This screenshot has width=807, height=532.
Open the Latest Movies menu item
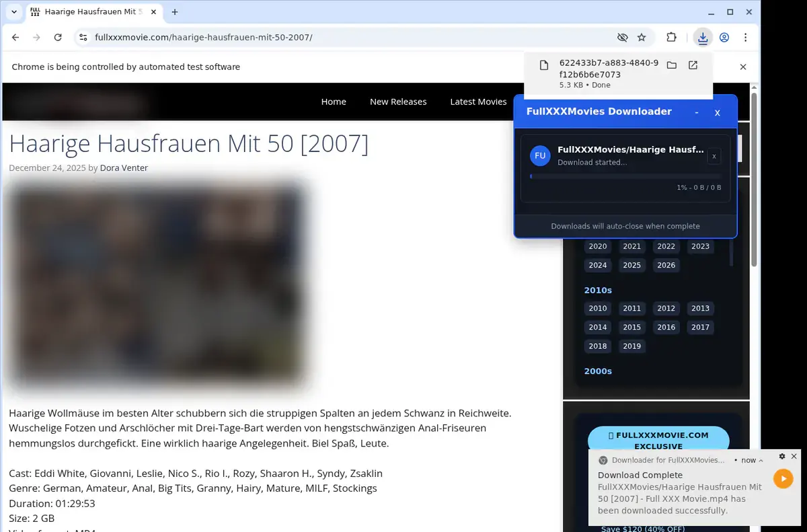[478, 102]
